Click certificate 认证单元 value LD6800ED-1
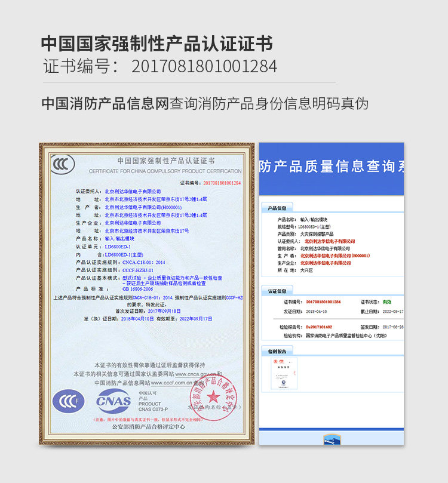448x483 pixels. pyautogui.click(x=118, y=247)
